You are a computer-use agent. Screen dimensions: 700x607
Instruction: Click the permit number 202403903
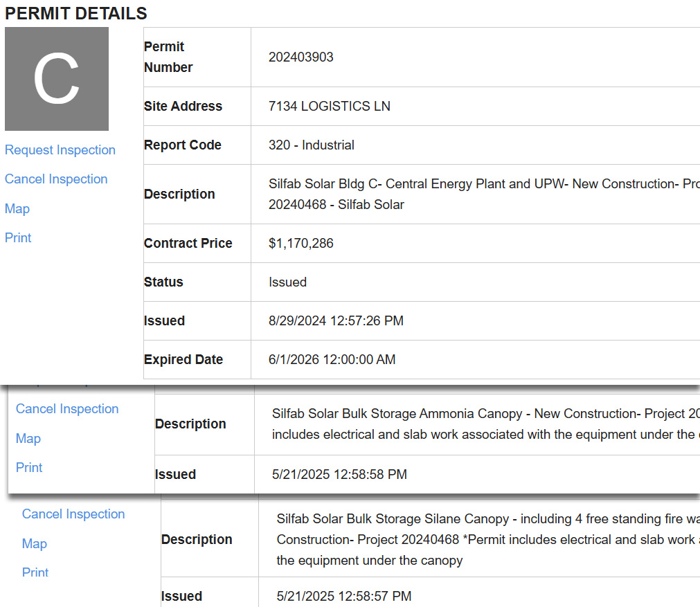click(301, 57)
